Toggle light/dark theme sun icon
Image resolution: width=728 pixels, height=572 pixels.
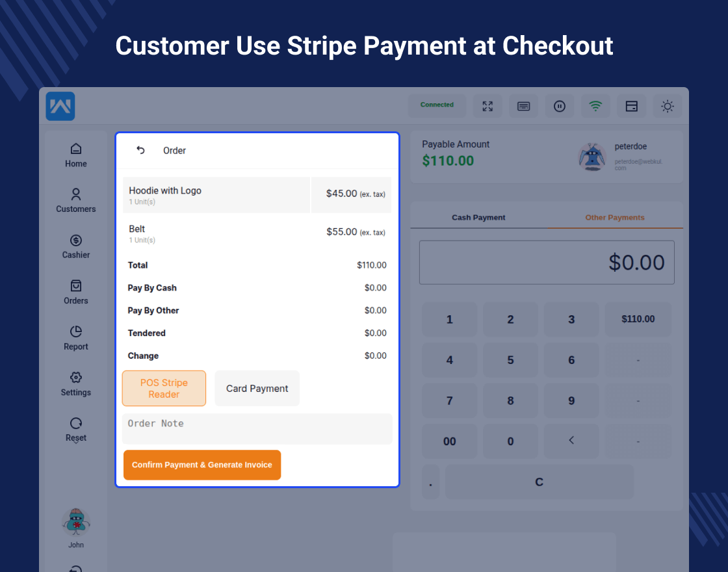[x=668, y=106]
